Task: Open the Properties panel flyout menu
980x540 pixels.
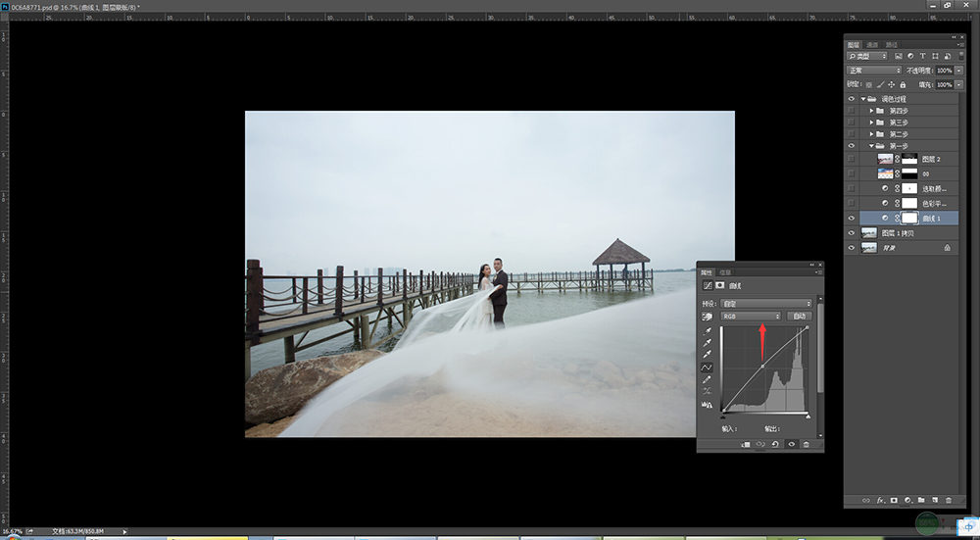Action: point(818,272)
